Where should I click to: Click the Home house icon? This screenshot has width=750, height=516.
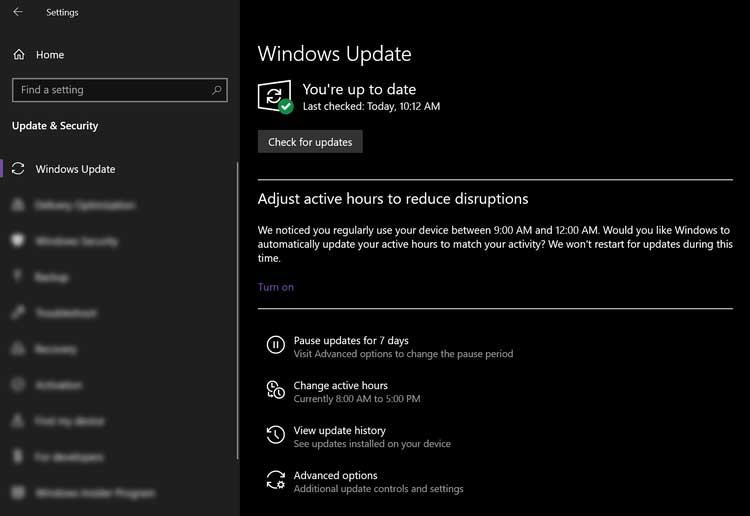point(19,55)
